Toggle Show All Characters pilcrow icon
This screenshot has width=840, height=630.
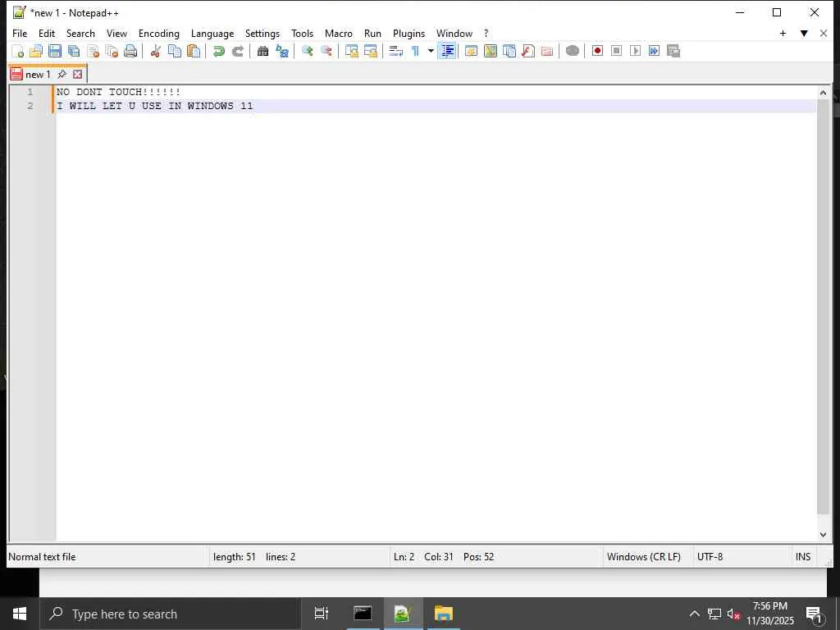(414, 51)
